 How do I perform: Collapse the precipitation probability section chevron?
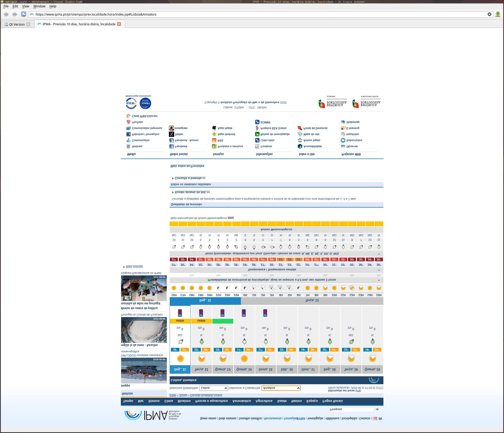(379, 280)
